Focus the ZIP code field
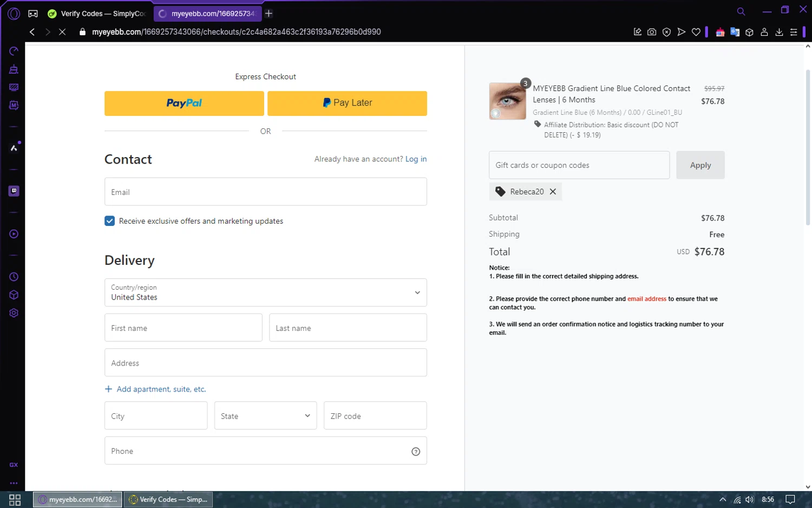This screenshot has width=812, height=508. click(x=375, y=415)
